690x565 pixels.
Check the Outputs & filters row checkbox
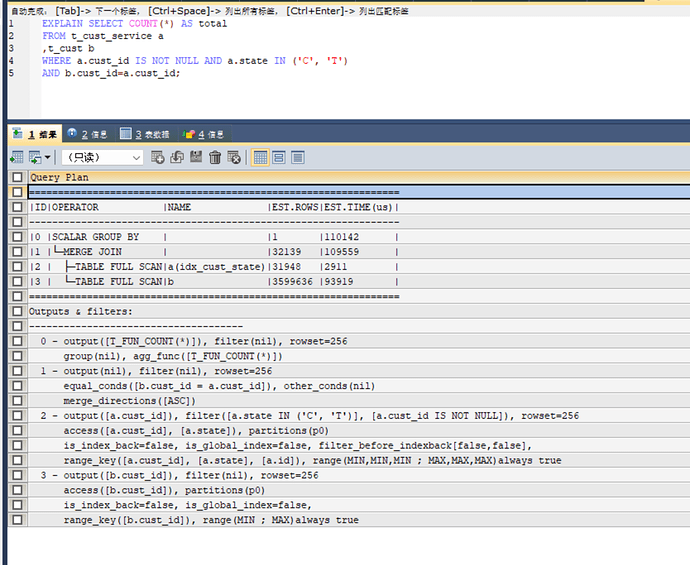click(x=17, y=311)
